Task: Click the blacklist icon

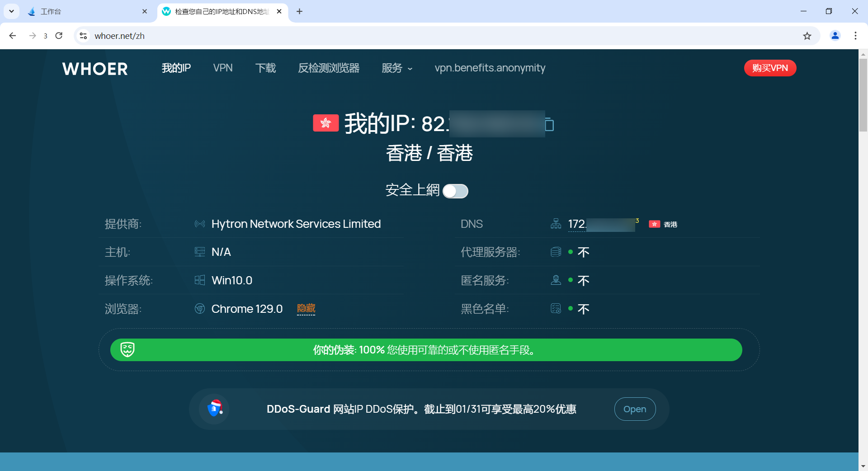Action: (556, 309)
